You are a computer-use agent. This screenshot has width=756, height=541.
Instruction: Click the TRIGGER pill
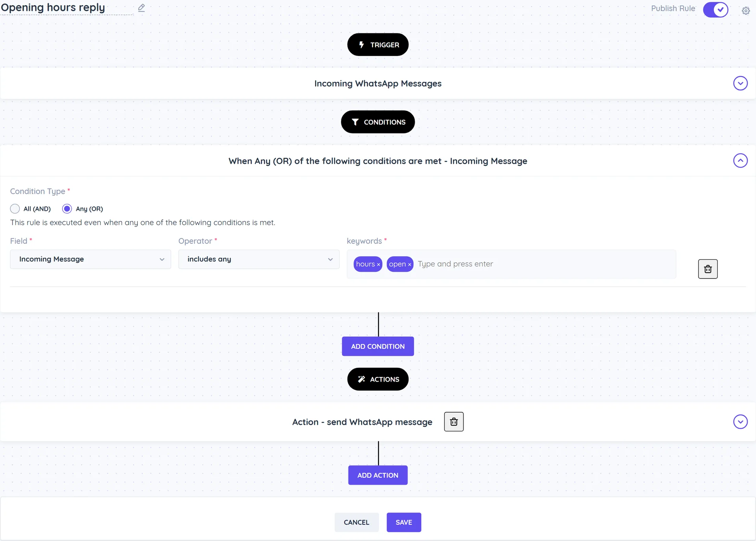[x=378, y=44]
